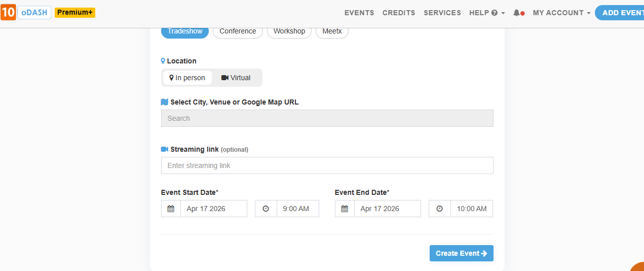644x271 pixels.
Task: Select the In person location option
Action: (187, 78)
